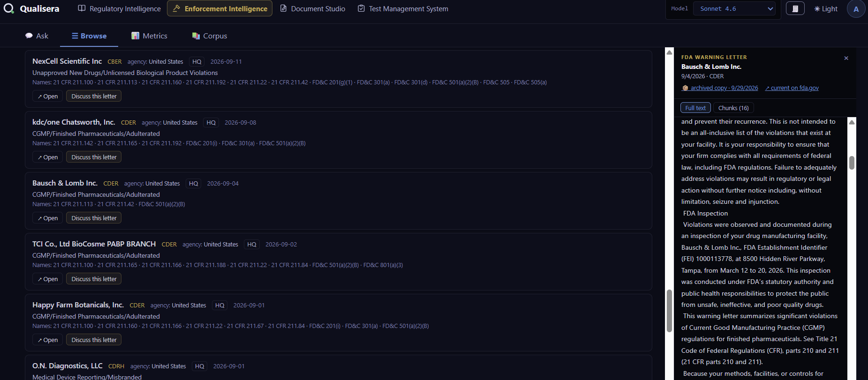Open the Happy Farm Botanicals letter
Viewport: 868px width, 380px height.
47,340
